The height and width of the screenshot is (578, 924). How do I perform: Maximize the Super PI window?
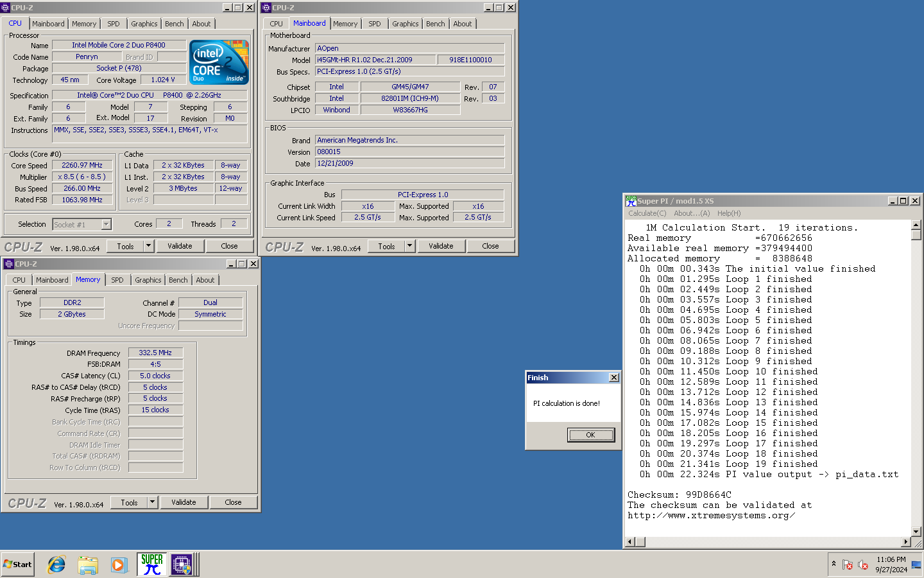point(903,201)
